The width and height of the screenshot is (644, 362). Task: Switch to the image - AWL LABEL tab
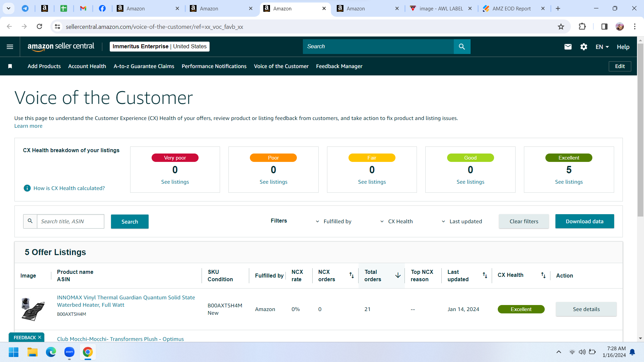click(x=441, y=9)
